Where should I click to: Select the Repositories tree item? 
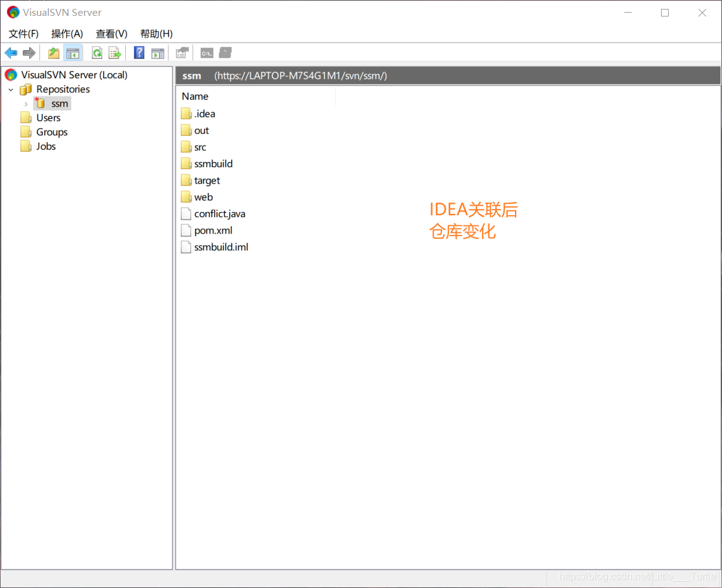point(63,89)
